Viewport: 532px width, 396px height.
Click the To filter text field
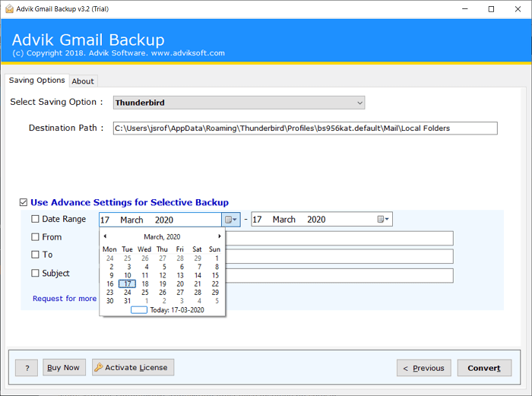click(339, 256)
